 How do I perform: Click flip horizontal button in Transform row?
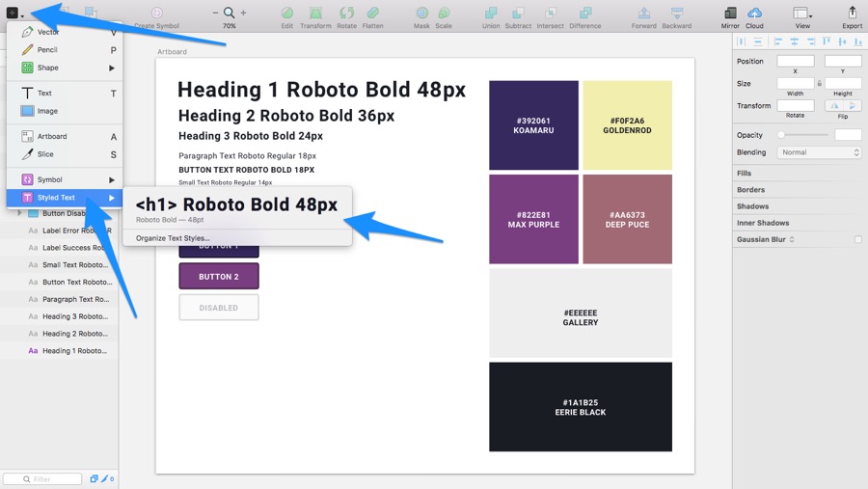834,105
